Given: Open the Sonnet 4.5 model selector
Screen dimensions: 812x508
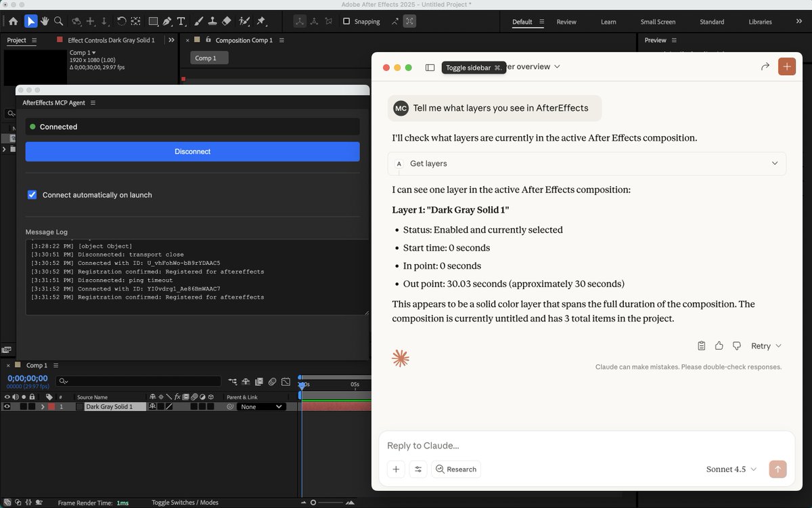Looking at the screenshot, I should (x=731, y=469).
